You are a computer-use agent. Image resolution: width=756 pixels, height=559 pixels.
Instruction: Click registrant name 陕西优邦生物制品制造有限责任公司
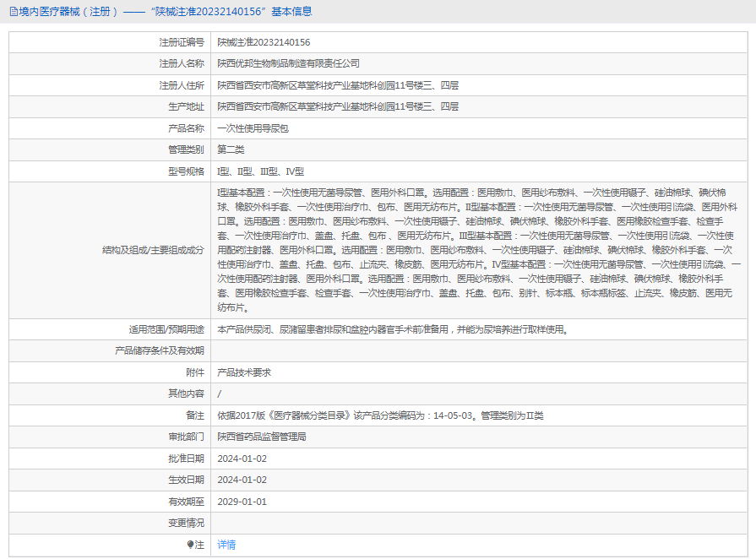click(288, 63)
